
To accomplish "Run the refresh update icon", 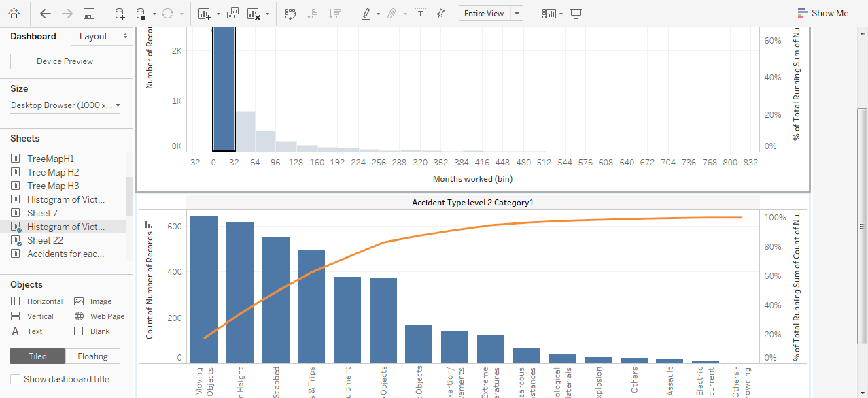I will click(167, 14).
